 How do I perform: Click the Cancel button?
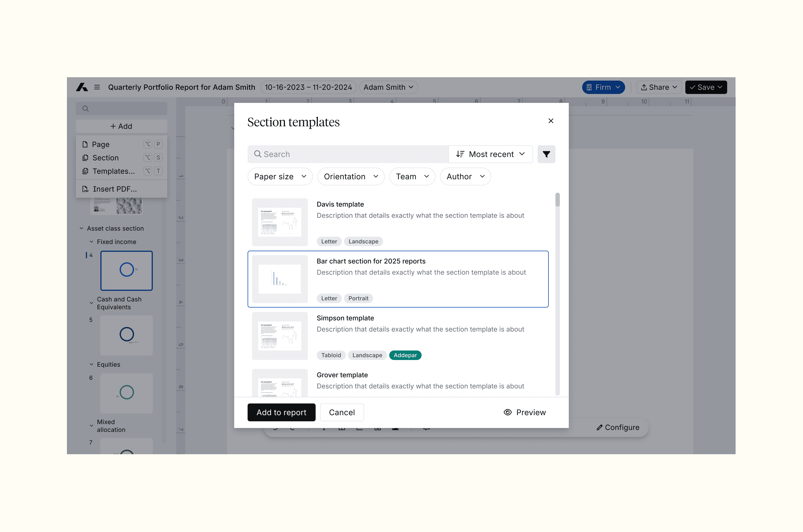(342, 412)
